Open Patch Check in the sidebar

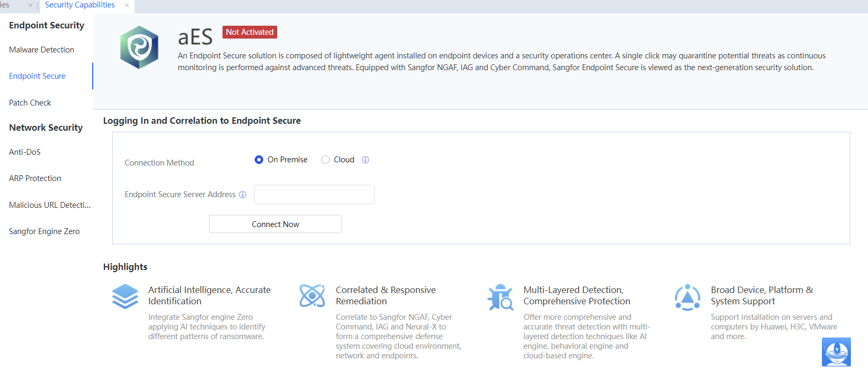click(30, 103)
